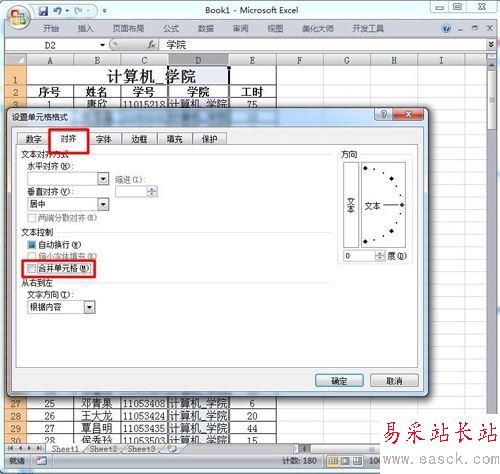
Task: Dismiss the dialog with 取消
Action: [394, 381]
